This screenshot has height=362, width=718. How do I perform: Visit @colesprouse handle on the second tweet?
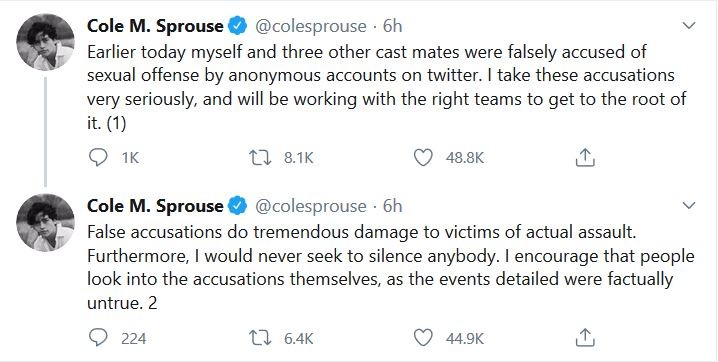(x=310, y=206)
